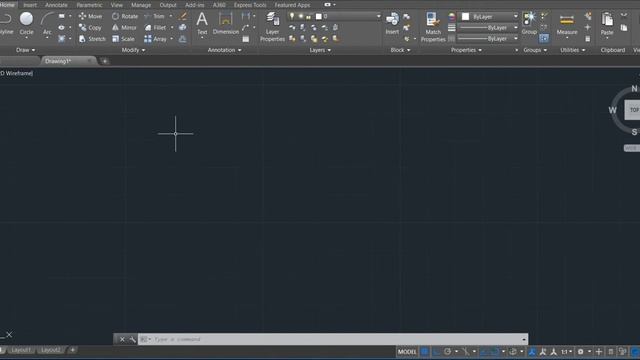Expand the Draw panel
The height and width of the screenshot is (360, 640).
[25, 50]
